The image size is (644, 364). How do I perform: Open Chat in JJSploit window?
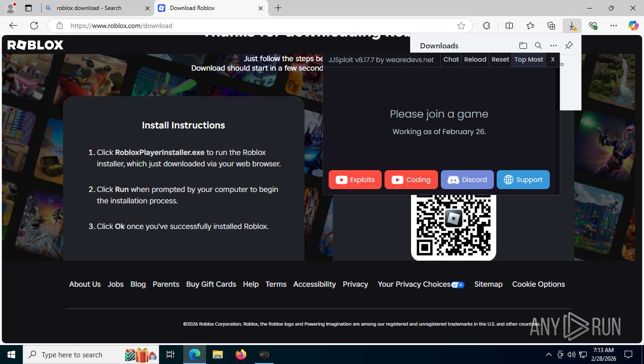[x=451, y=59]
